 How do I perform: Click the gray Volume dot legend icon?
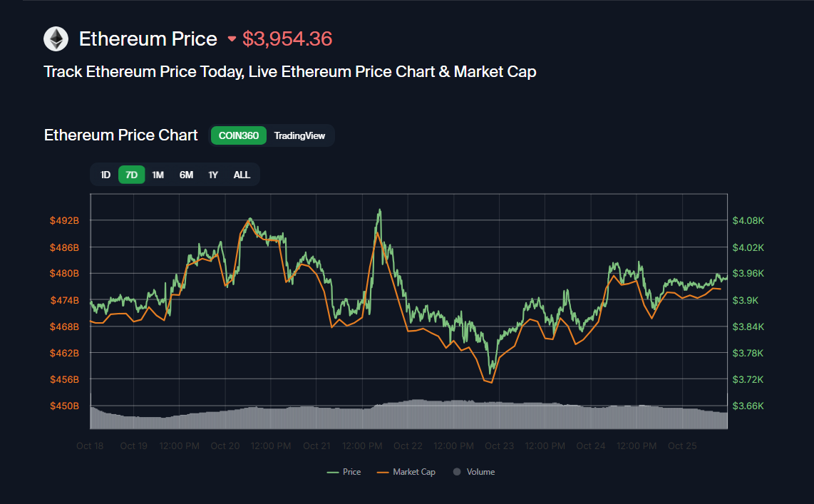point(455,471)
